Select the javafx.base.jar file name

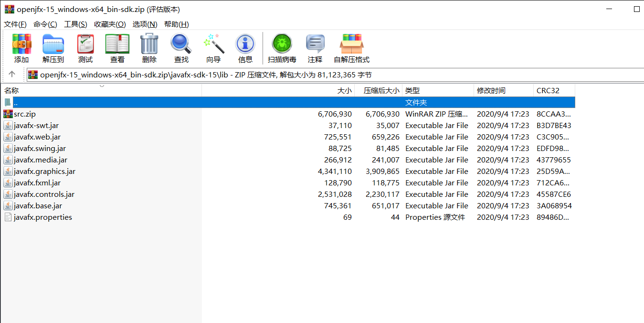[38, 205]
